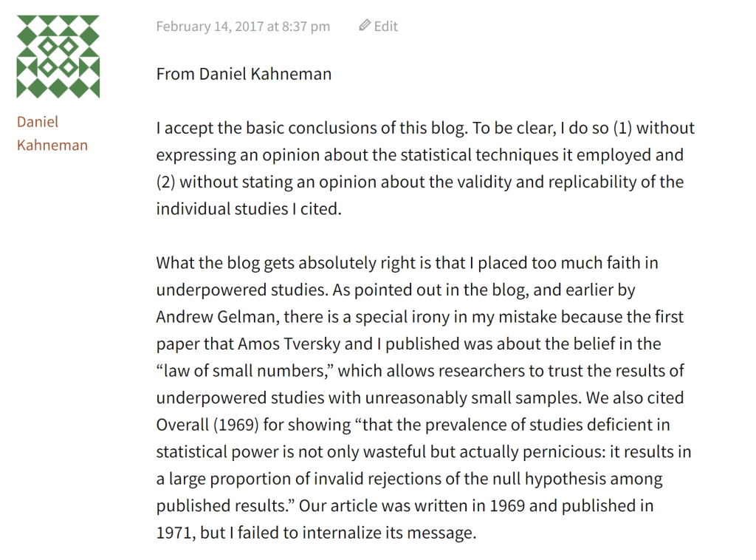Viewport: 756px width, 560px height.
Task: Click the "underpowered studies with unreasonably small samples" line
Action: tap(369, 397)
